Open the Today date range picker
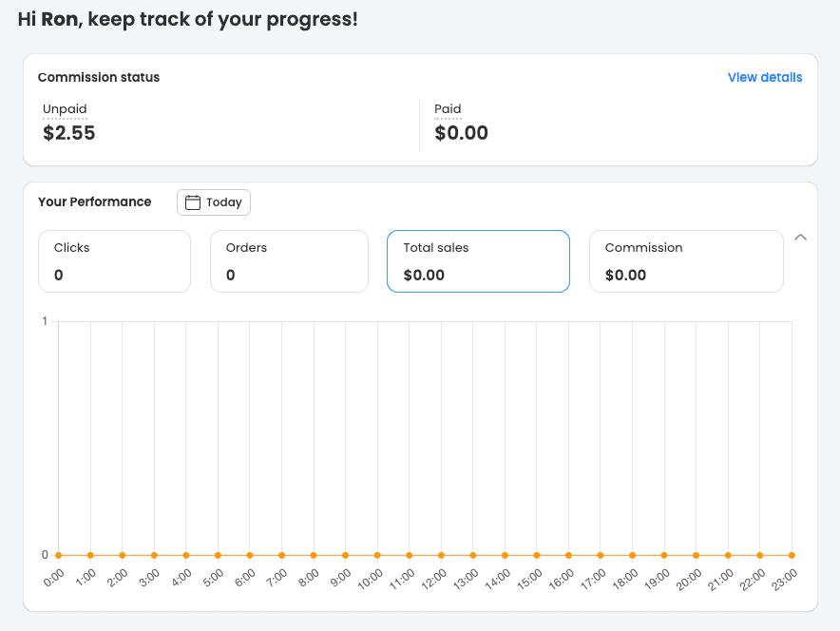Screen dimensions: 840x631 pos(214,202)
